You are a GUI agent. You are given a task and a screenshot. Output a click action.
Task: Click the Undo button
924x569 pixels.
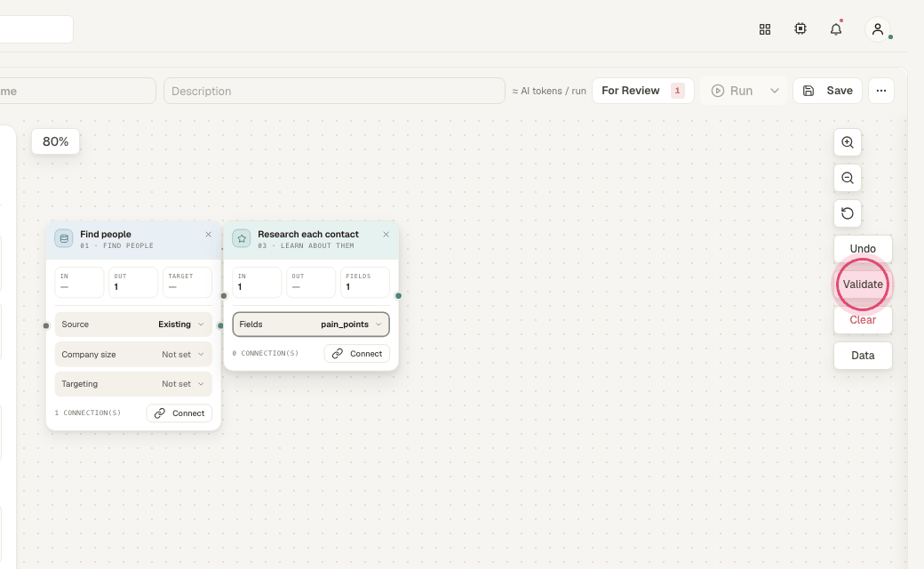(863, 249)
